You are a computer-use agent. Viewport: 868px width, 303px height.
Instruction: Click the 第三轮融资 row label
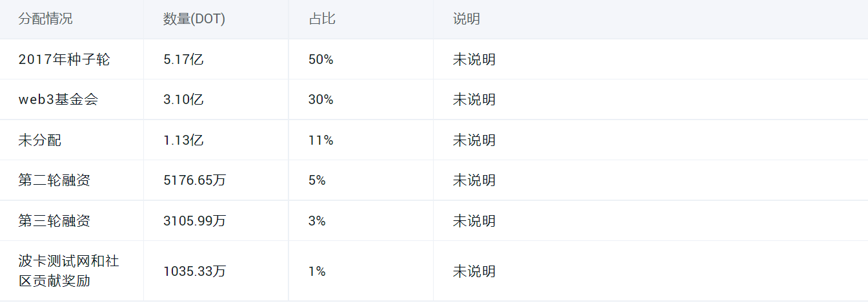point(54,221)
